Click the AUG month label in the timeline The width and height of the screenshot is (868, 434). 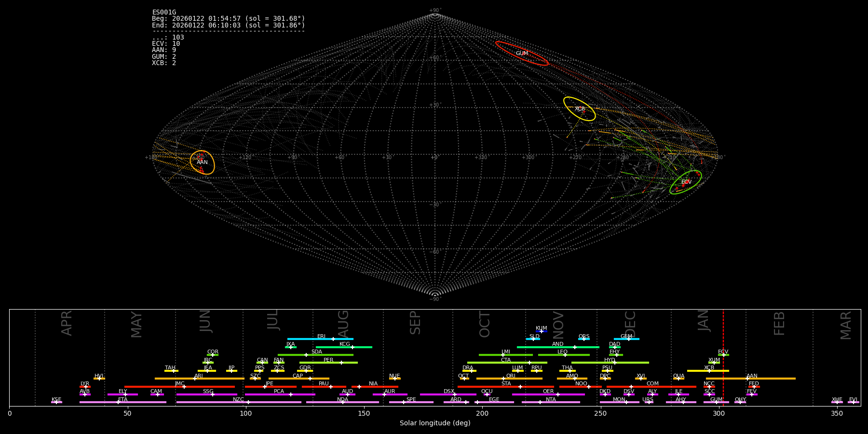343,324
